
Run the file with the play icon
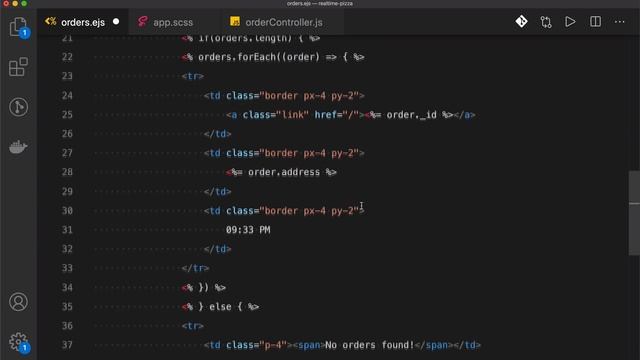570,22
